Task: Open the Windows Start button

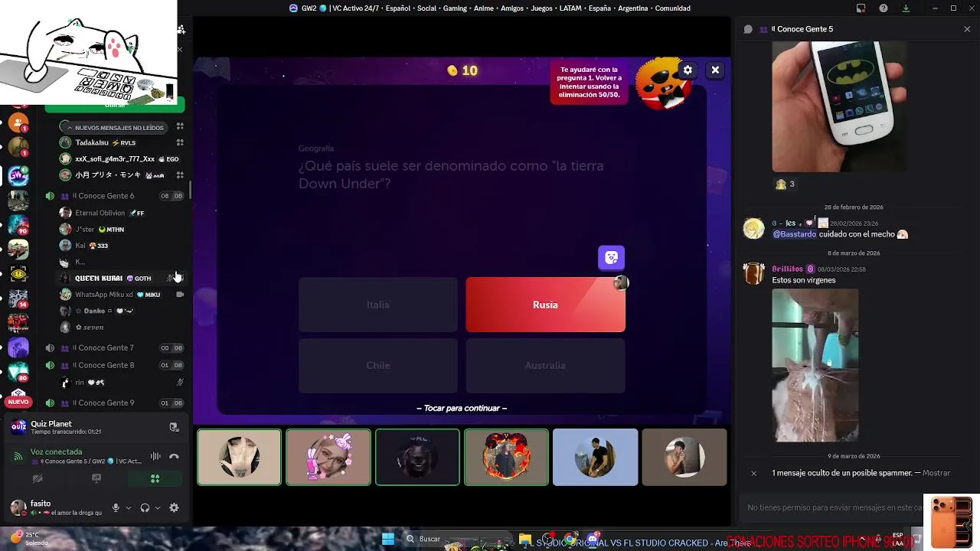Action: tap(388, 539)
